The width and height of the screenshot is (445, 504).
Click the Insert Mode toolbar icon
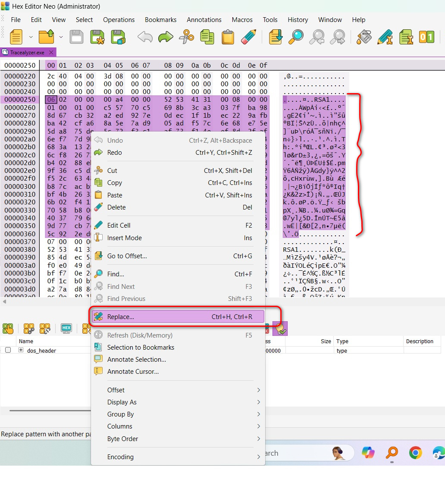406,37
